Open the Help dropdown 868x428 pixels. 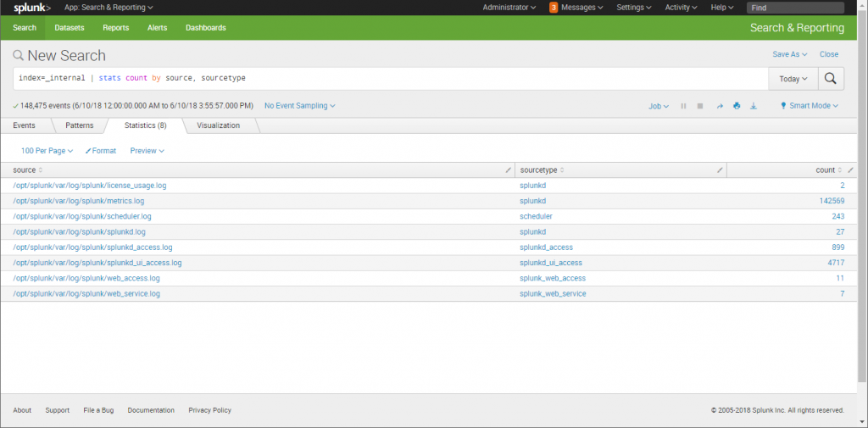[x=722, y=8]
